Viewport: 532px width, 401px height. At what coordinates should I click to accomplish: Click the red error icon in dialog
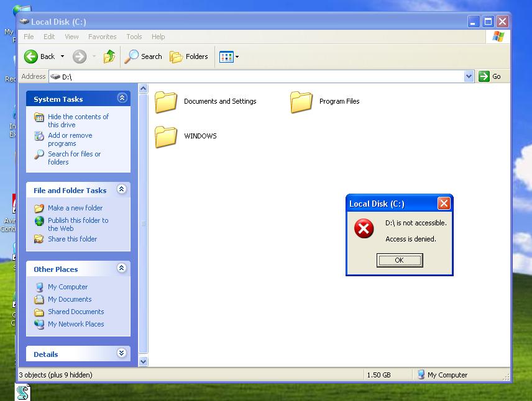click(364, 228)
